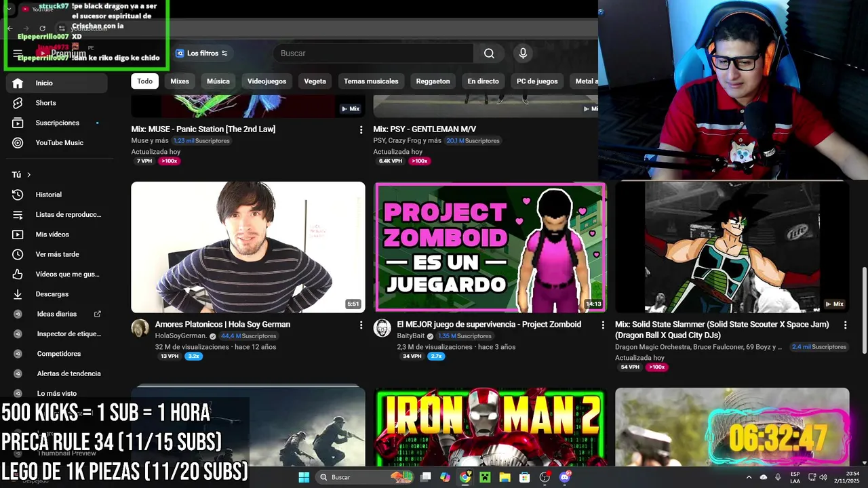Open options menu for MUSE Panic Station mix
This screenshot has height=488, width=868.
tap(361, 129)
